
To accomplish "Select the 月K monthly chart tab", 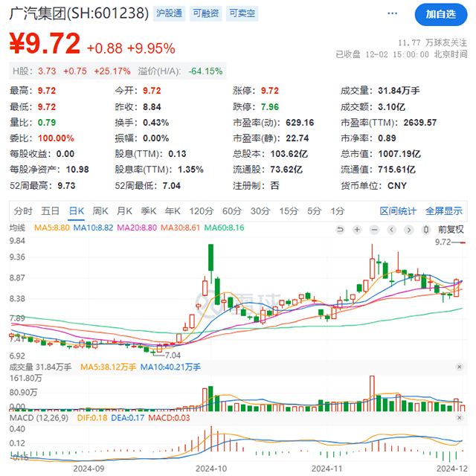I will [124, 210].
